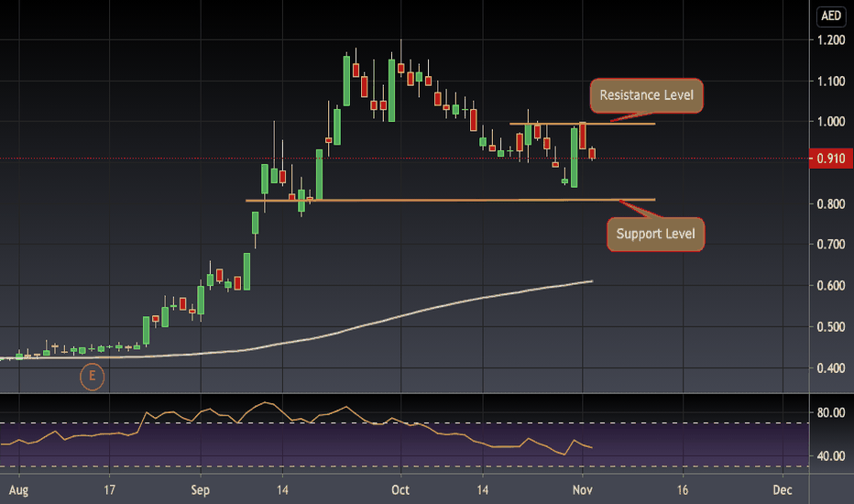The width and height of the screenshot is (854, 504).
Task: Click the Dec date label
Action: pyautogui.click(x=783, y=490)
